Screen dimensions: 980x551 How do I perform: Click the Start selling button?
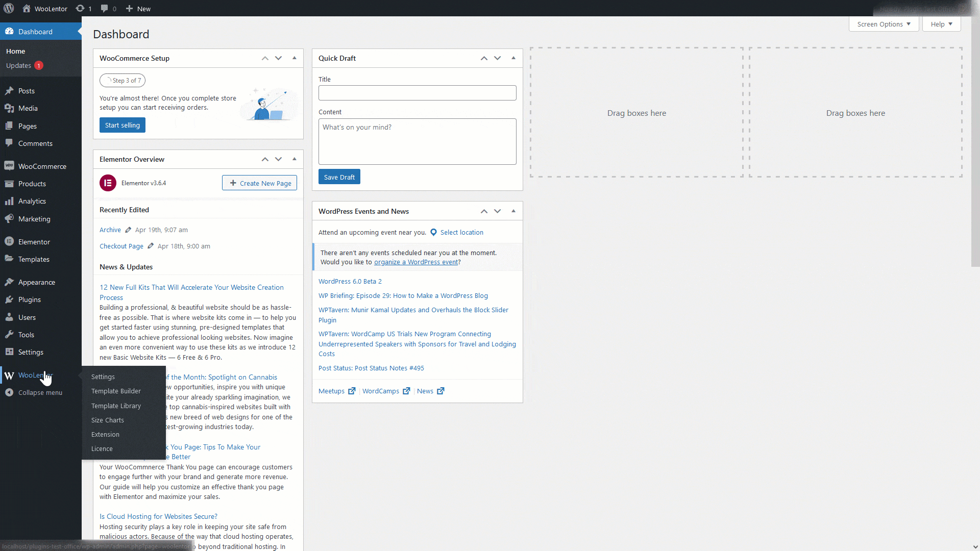coord(122,125)
